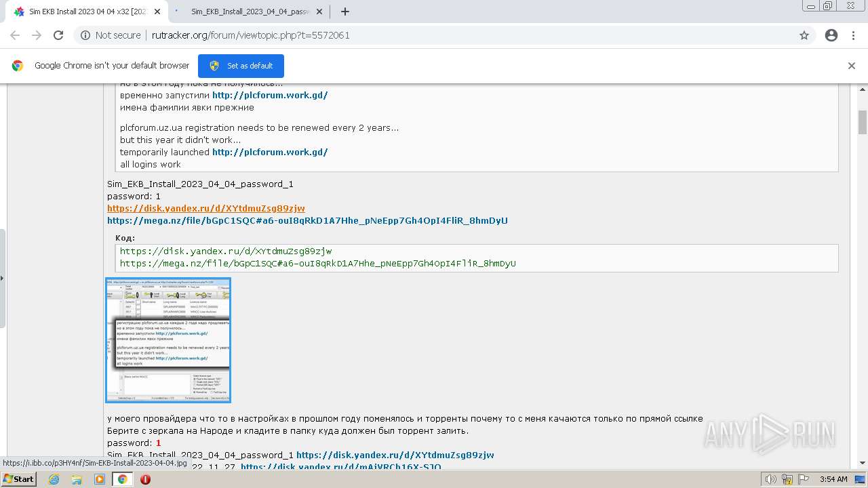This screenshot has width=868, height=488.
Task: Open Internet Explorer from the taskbar
Action: (x=54, y=479)
